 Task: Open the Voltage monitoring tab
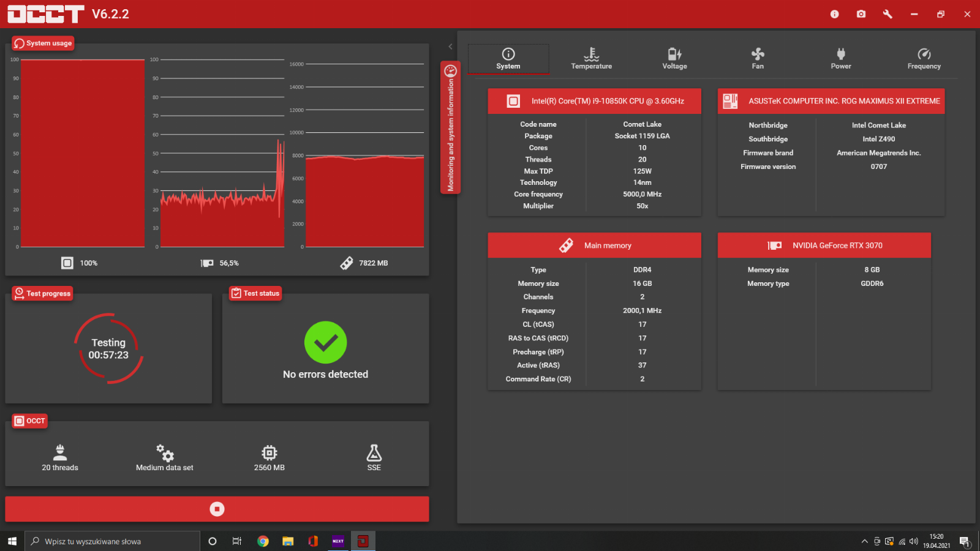pyautogui.click(x=674, y=59)
